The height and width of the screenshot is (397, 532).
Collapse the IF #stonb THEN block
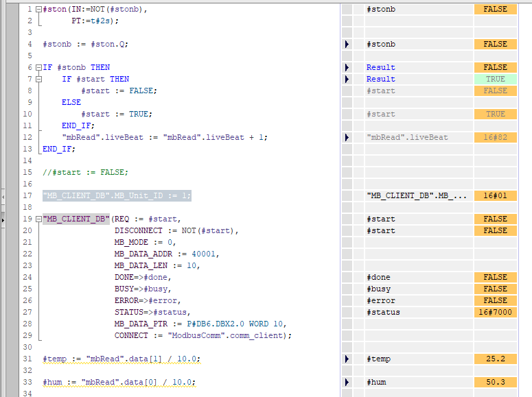[38, 68]
